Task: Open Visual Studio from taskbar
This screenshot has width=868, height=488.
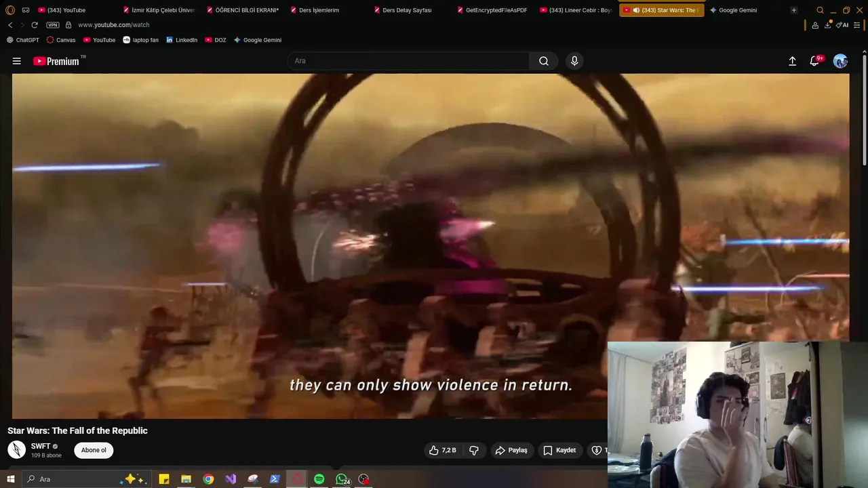Action: point(231,479)
